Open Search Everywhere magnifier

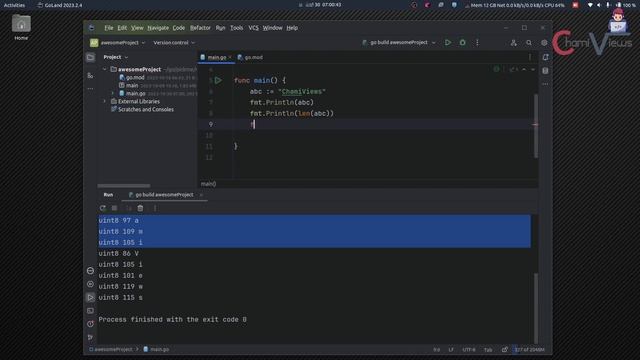(x=529, y=42)
